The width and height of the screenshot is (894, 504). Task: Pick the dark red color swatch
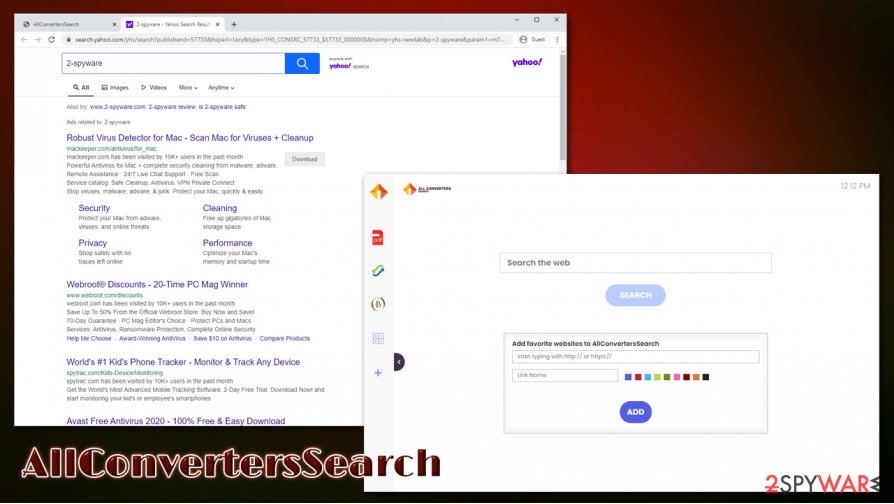686,377
